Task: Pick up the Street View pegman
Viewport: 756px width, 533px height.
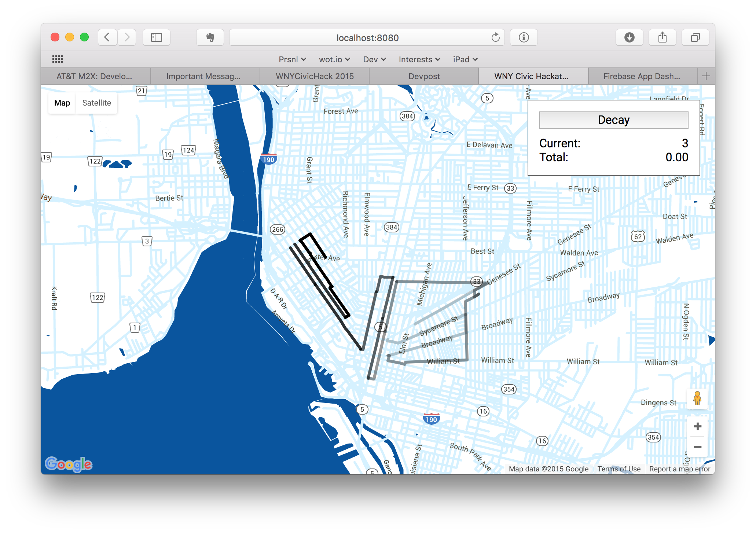Action: 697,398
